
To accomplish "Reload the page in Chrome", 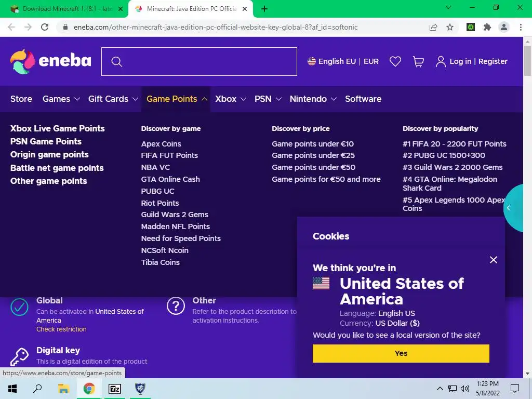I will click(45, 27).
